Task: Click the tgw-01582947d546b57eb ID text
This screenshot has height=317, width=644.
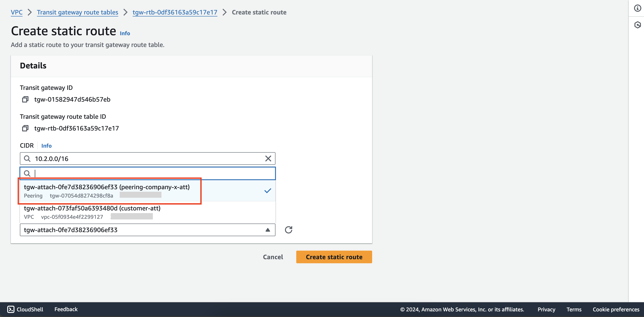Action: pos(72,100)
